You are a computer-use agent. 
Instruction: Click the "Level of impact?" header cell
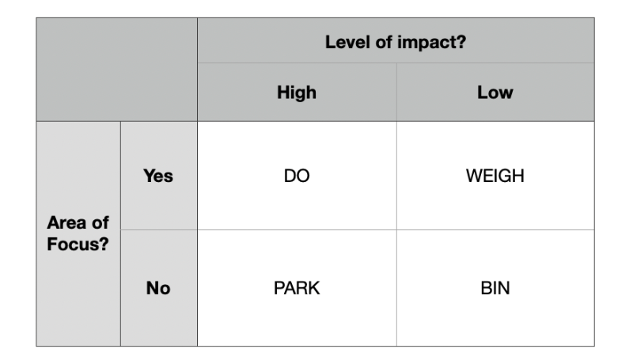[x=396, y=41]
